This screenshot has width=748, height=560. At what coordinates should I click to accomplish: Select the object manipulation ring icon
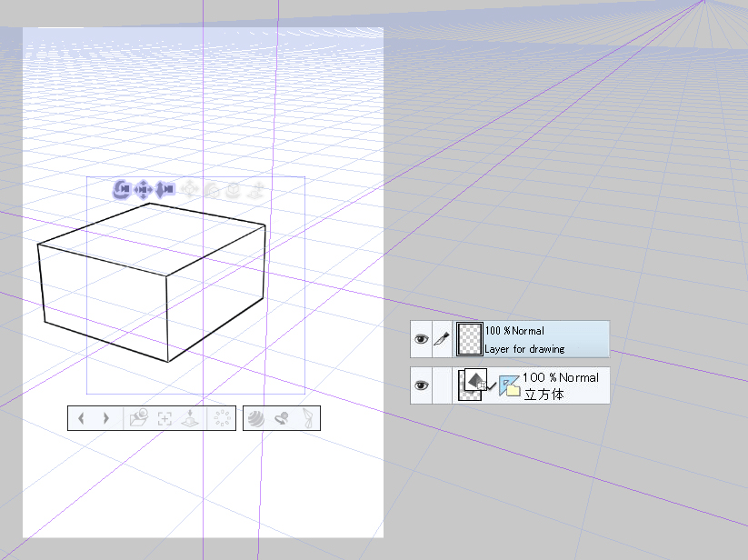[x=282, y=417]
